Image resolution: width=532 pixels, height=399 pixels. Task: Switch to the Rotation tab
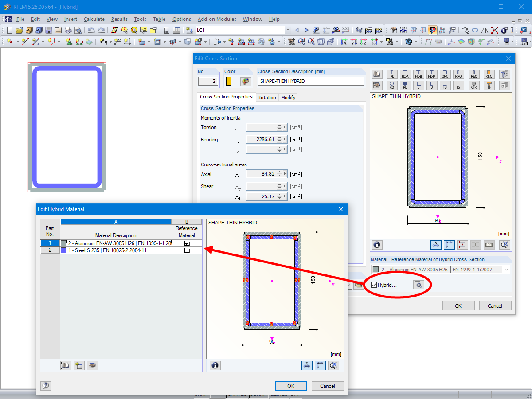[x=267, y=97]
